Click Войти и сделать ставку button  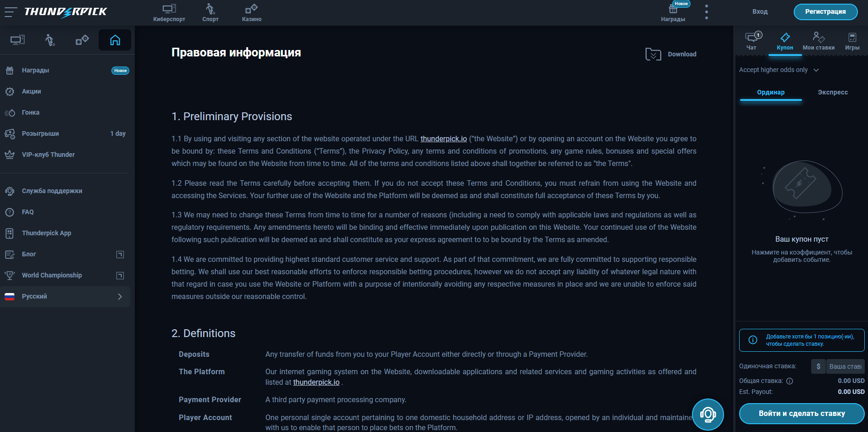pos(802,414)
